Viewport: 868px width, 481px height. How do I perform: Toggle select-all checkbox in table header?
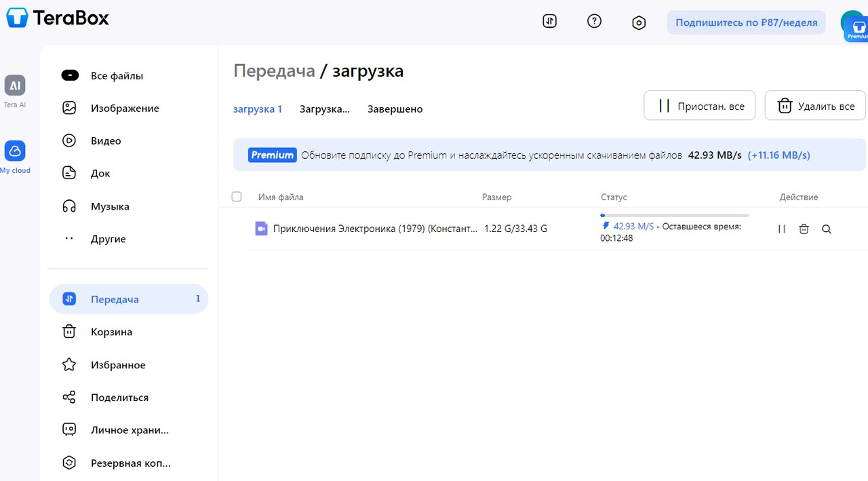click(237, 197)
